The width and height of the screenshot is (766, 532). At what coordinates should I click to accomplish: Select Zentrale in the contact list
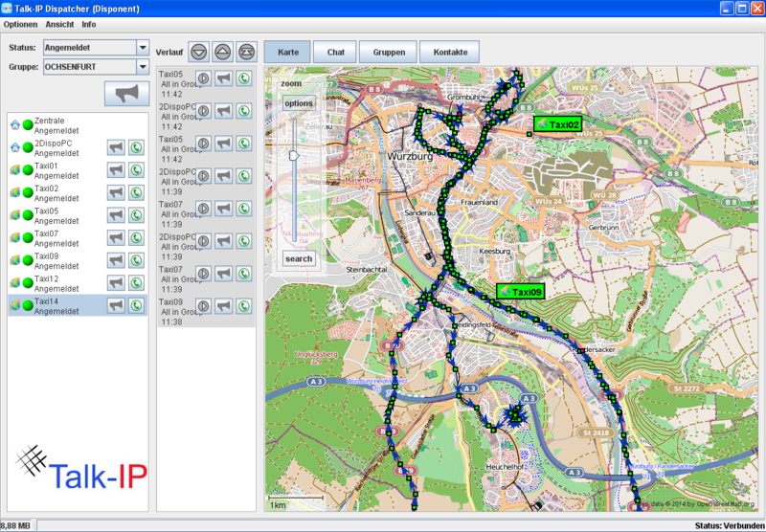[79, 125]
